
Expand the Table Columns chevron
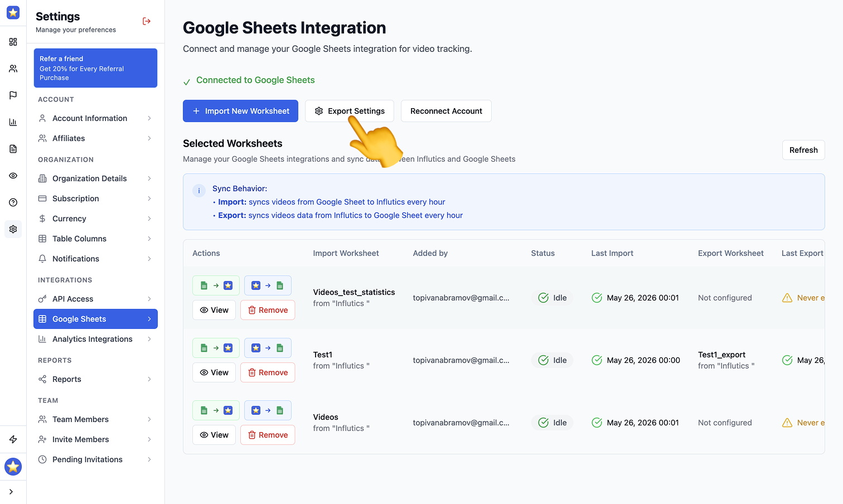pos(149,239)
